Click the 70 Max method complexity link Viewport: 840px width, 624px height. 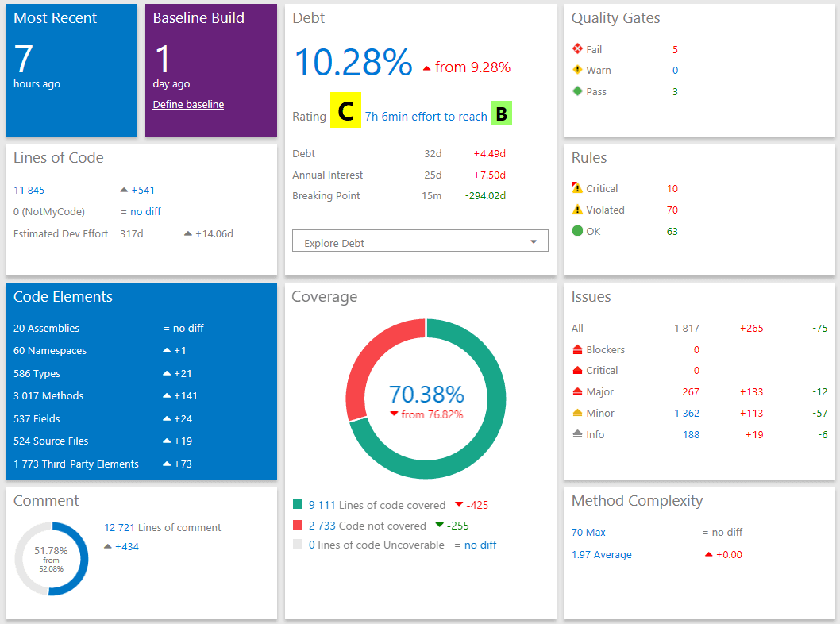(588, 532)
